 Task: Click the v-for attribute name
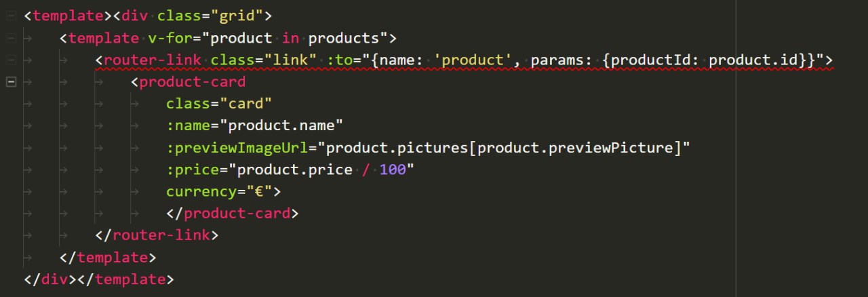pyautogui.click(x=165, y=37)
